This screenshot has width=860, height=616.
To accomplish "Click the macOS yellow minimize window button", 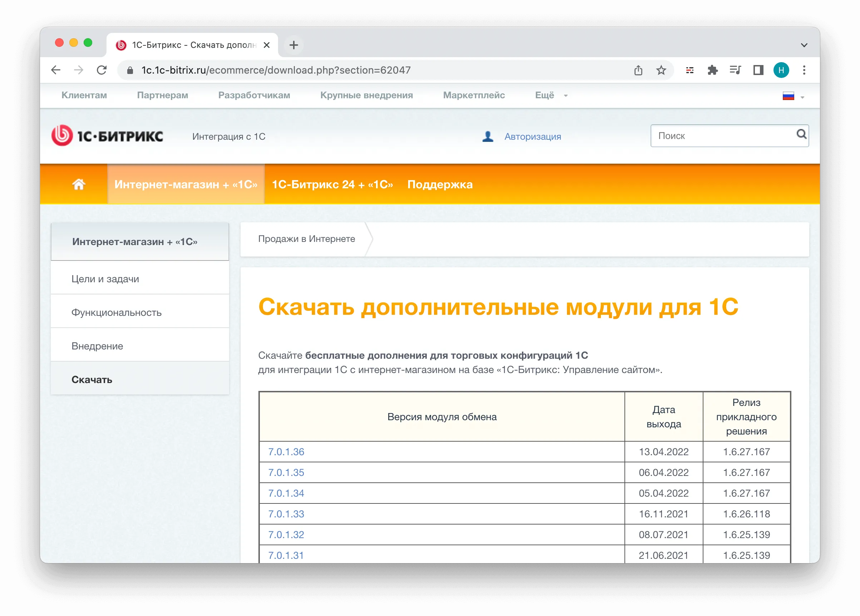I will coord(74,43).
